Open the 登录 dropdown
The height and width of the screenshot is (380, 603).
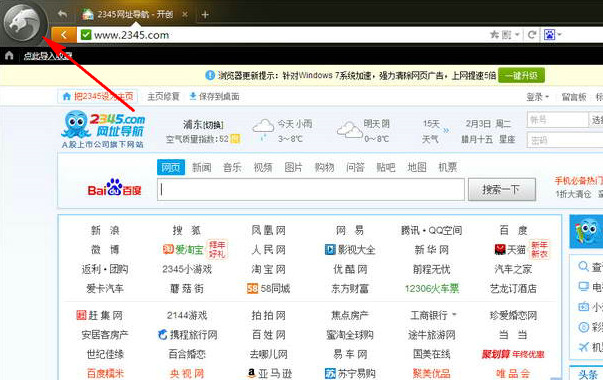(x=538, y=97)
